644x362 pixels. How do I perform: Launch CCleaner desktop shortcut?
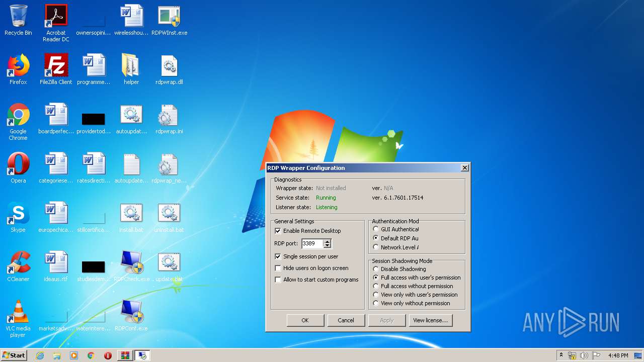(18, 266)
